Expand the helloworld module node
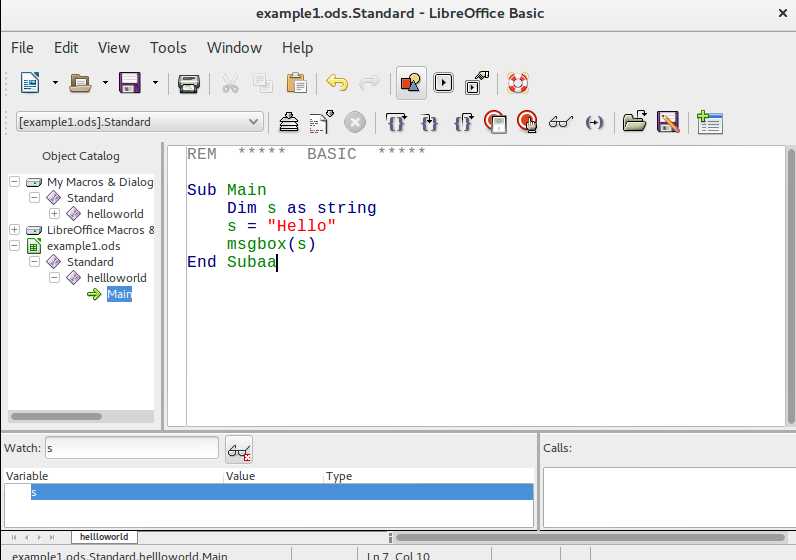Screen dimensions: 796x560 54,213
